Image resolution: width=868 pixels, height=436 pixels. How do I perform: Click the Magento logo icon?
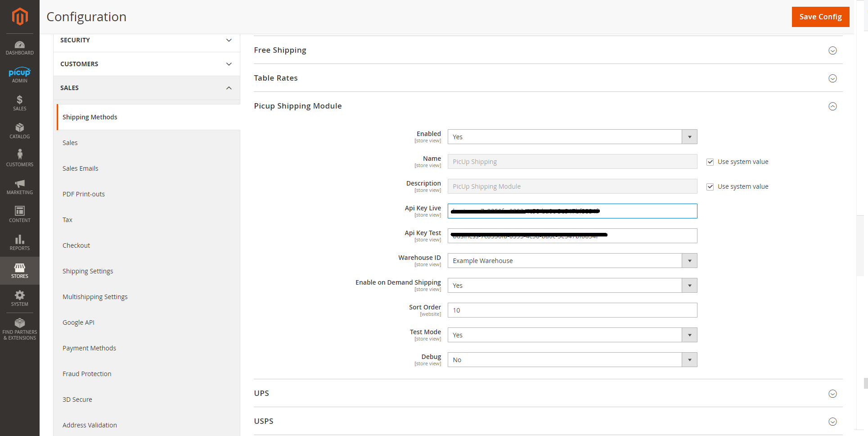pyautogui.click(x=20, y=17)
